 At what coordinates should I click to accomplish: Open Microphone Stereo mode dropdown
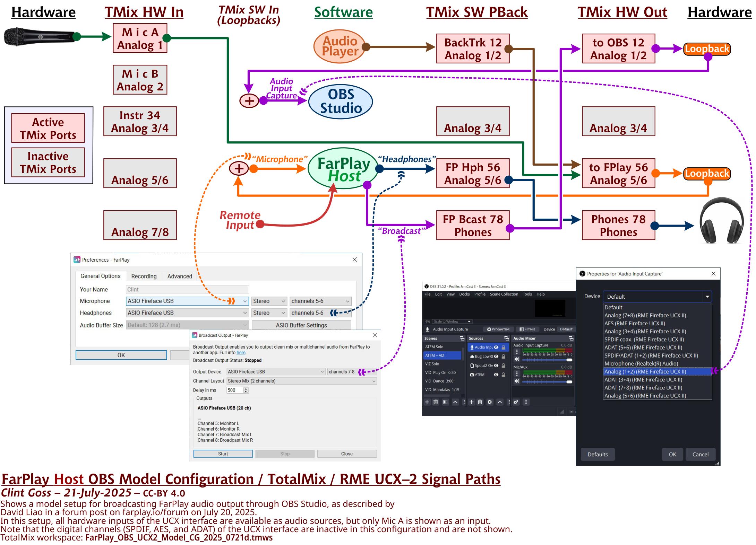point(269,301)
